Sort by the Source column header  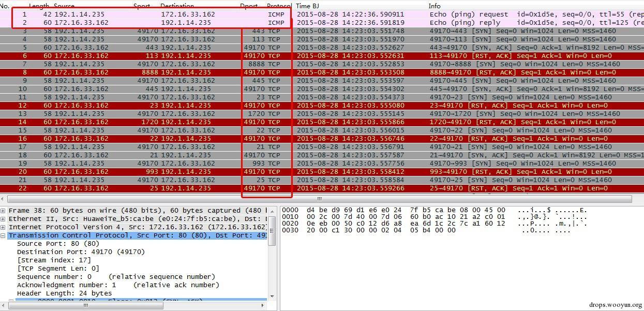click(64, 6)
